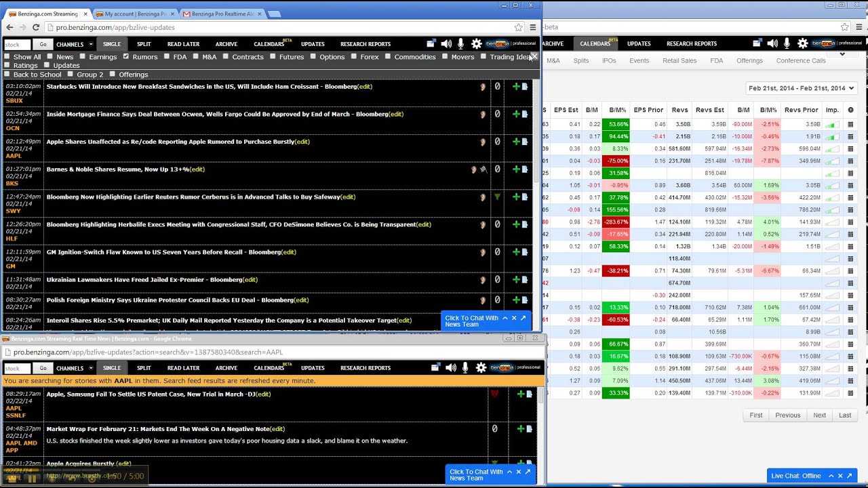Click the microphone icon in calendar window
Image resolution: width=868 pixels, height=488 pixels.
787,43
